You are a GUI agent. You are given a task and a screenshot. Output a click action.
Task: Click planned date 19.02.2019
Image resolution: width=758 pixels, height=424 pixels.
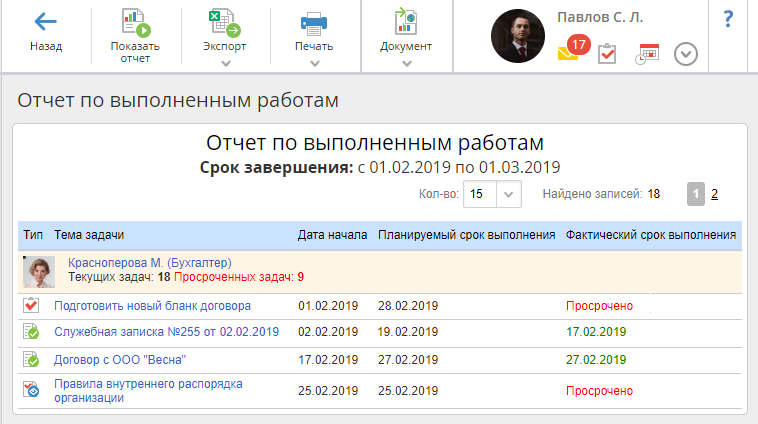[x=408, y=332]
